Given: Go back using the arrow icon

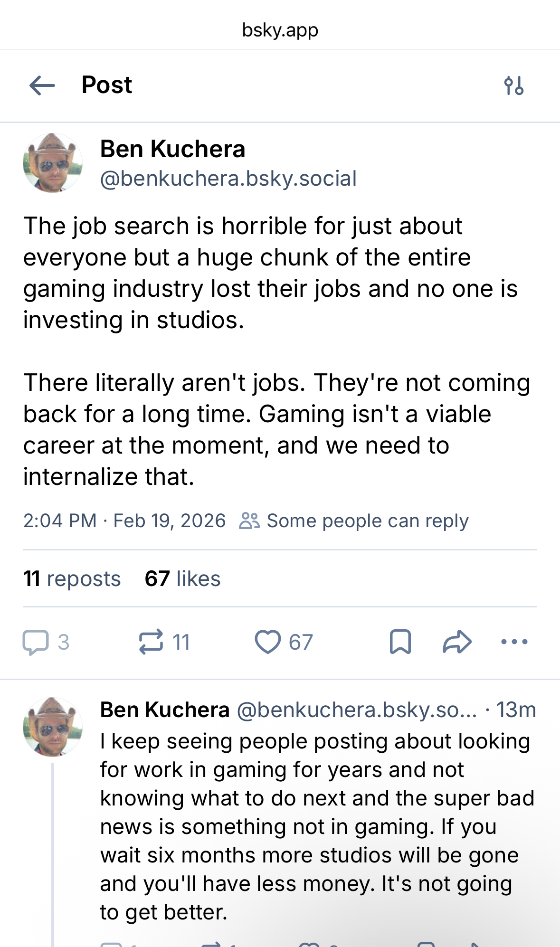Looking at the screenshot, I should (x=42, y=86).
